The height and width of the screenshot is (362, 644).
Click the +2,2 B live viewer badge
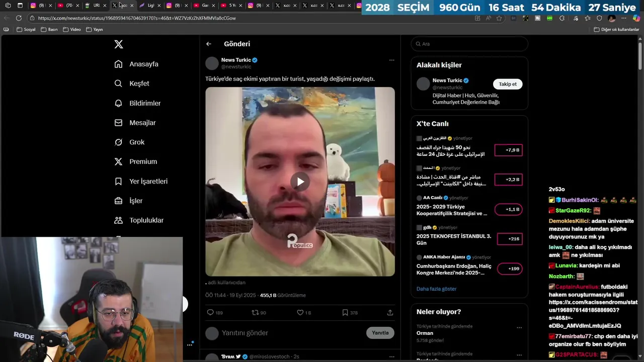click(508, 179)
